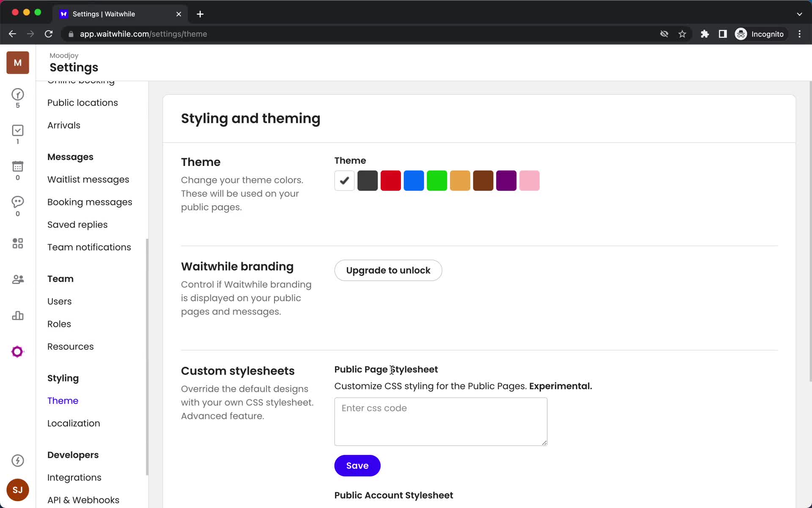
Task: Enable the currently selected dark theme
Action: (367, 180)
